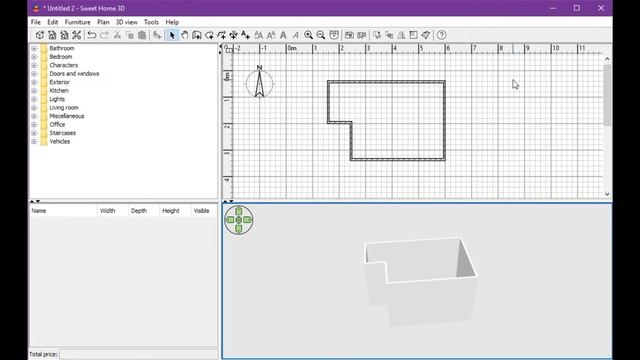640x360 pixels.
Task: Click the up arrow of 3D navigation pad
Action: pos(239,211)
